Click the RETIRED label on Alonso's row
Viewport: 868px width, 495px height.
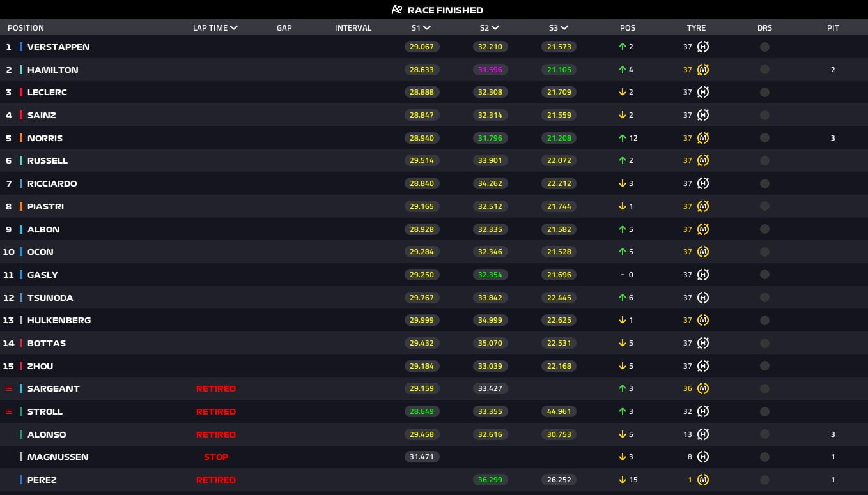(x=216, y=434)
